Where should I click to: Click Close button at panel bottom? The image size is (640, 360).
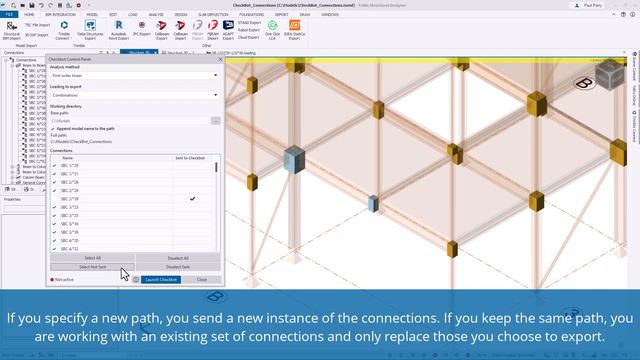pos(202,280)
